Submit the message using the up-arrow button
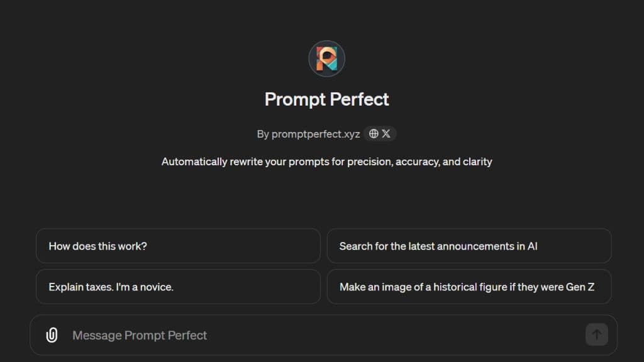The width and height of the screenshot is (644, 362). click(596, 334)
